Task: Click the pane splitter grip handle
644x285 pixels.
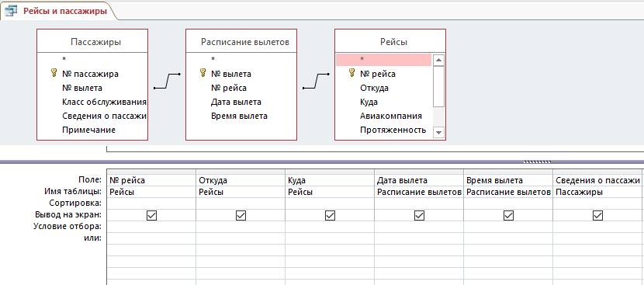Action: 537,162
